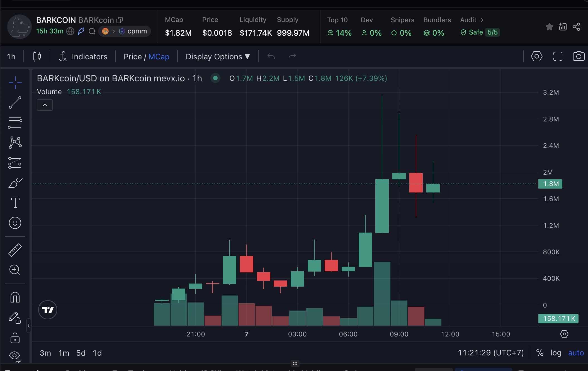Undo the last chart action
The width and height of the screenshot is (588, 371).
coord(271,57)
